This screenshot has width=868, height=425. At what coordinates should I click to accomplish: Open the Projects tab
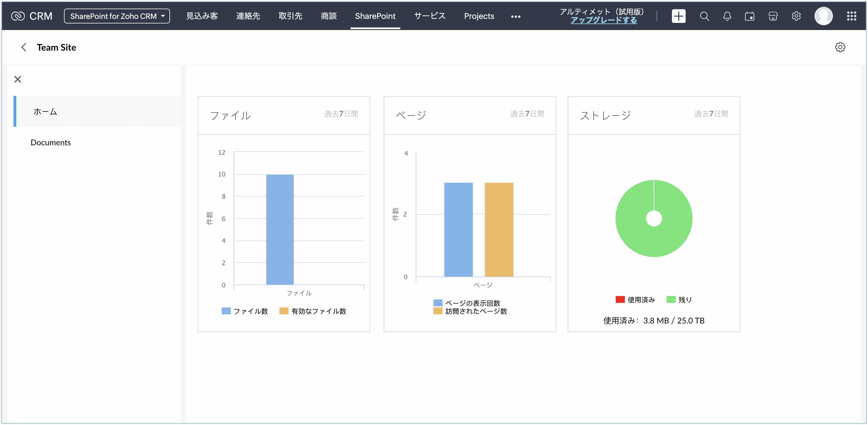[479, 16]
